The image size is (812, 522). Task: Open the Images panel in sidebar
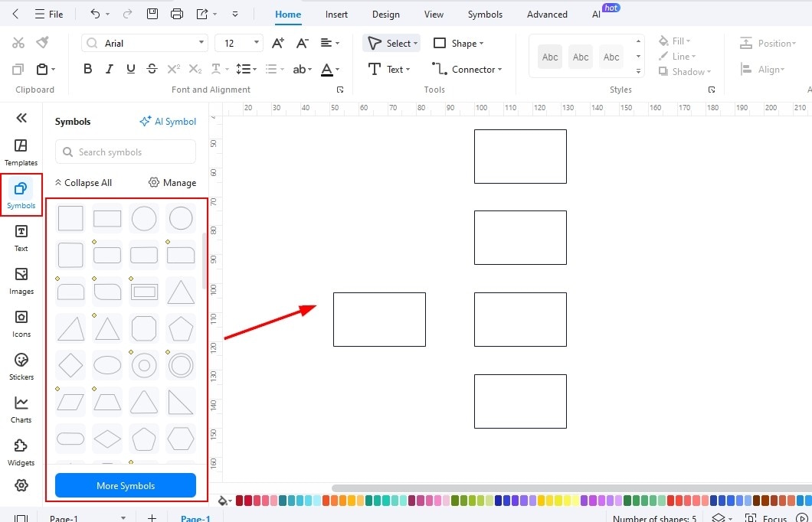(21, 279)
